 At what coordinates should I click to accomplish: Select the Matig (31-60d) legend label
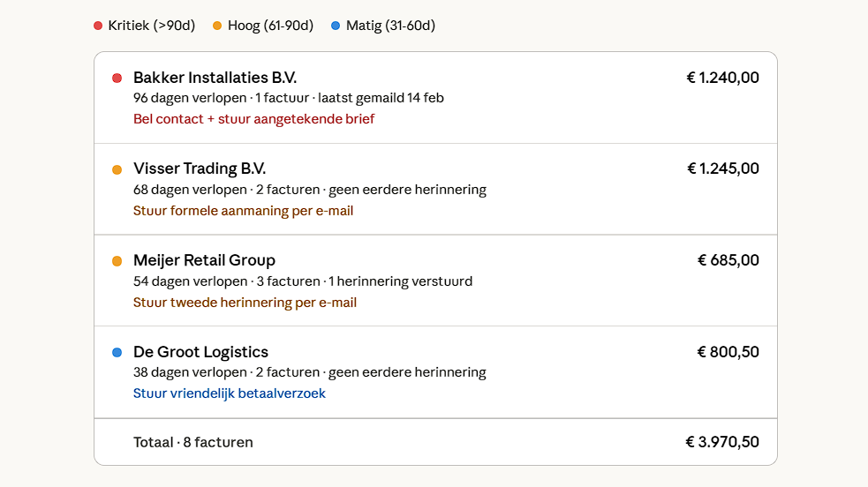pyautogui.click(x=390, y=26)
